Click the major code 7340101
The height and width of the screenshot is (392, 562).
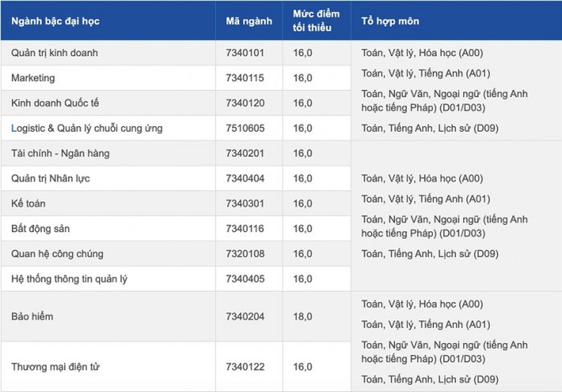coord(245,53)
